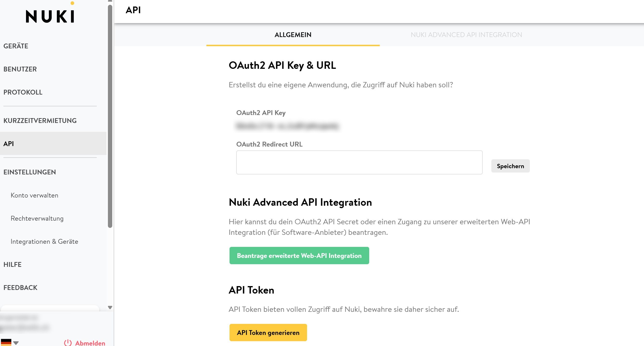
Task: Open GERÄTE in the sidebar
Action: coord(16,46)
